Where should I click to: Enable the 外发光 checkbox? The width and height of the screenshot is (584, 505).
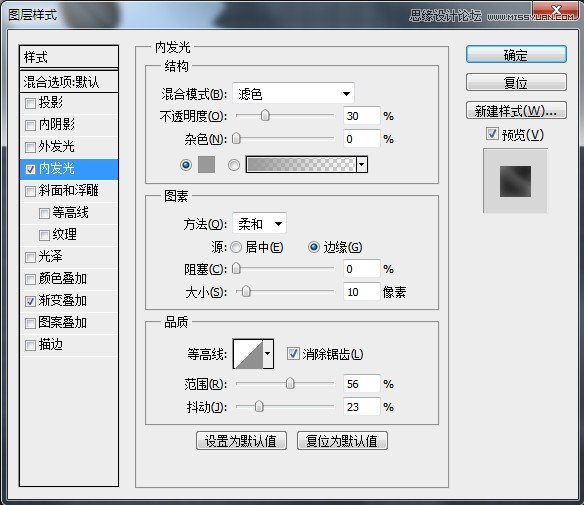30,147
